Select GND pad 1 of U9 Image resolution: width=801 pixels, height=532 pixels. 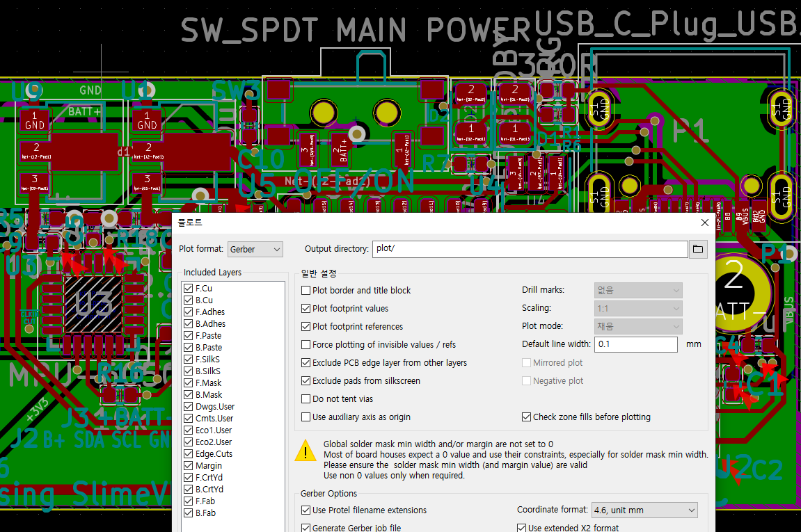click(35, 120)
